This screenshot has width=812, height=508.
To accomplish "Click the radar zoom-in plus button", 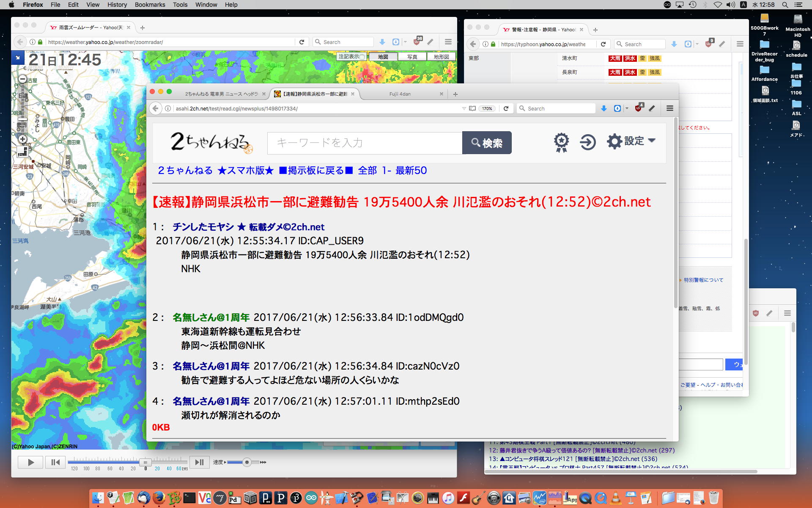I will point(23,139).
